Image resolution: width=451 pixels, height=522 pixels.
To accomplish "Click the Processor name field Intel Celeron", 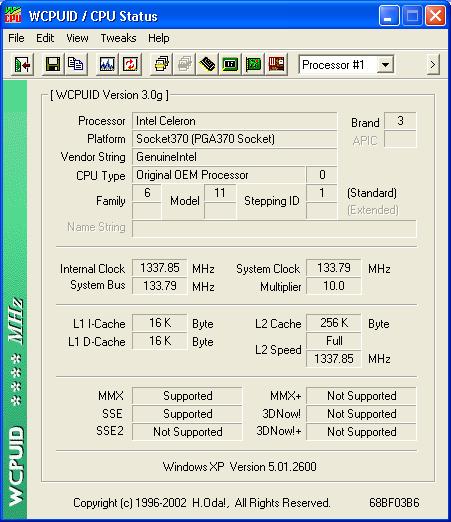I will pos(234,121).
